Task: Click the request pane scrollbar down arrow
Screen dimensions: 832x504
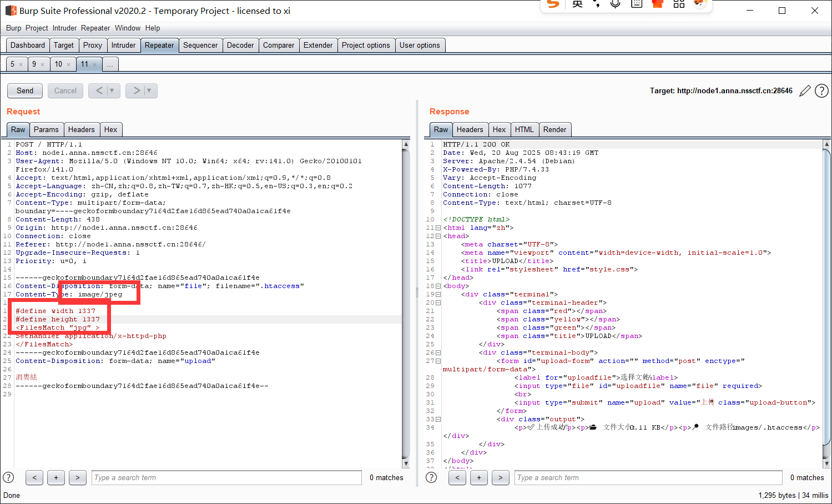Action: pos(406,463)
